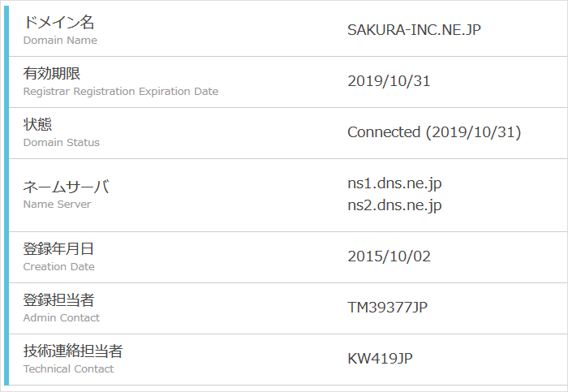
Task: Click the Name Server caption
Action: coord(57,205)
